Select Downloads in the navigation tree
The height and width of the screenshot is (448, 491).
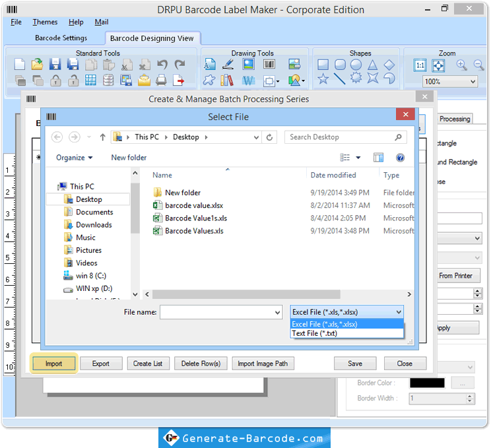94,225
